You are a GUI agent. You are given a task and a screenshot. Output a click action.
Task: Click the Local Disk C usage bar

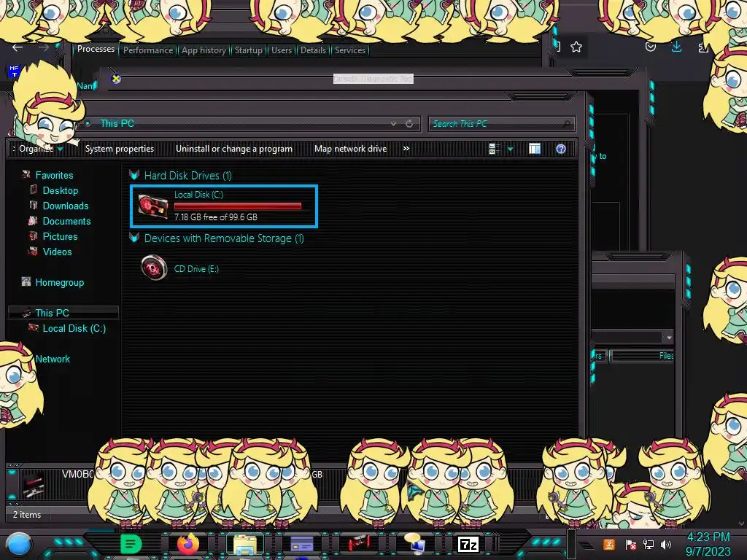click(238, 206)
